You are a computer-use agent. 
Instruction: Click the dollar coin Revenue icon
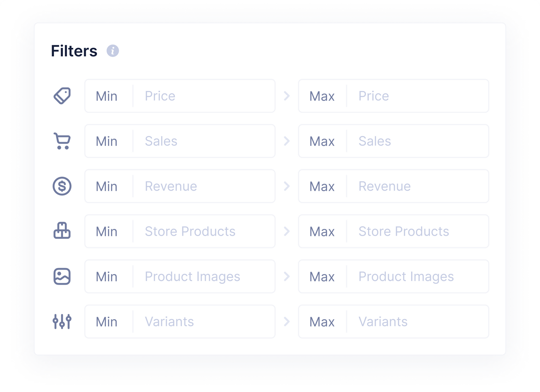[x=62, y=186]
